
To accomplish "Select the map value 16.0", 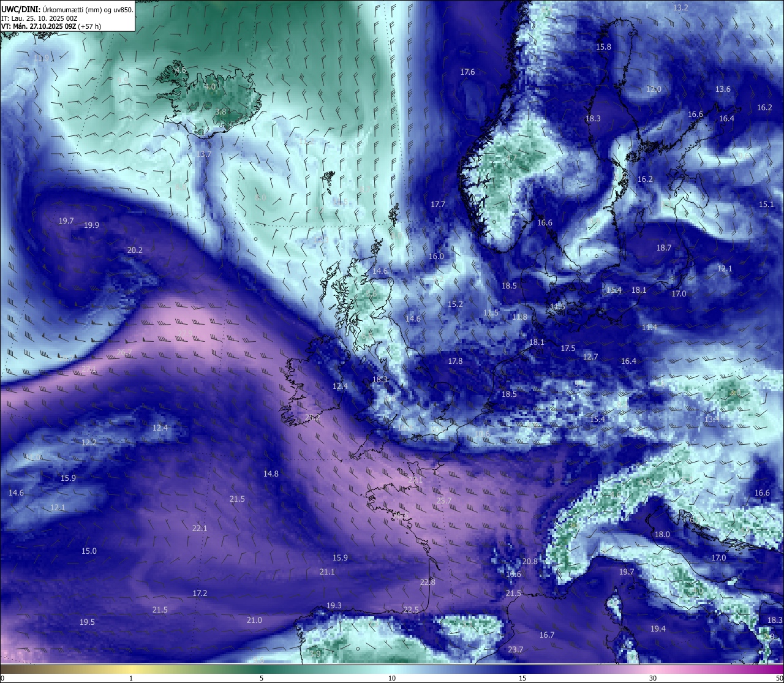I will 436,257.
